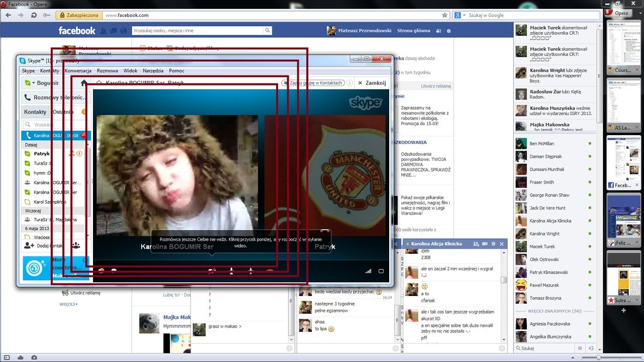Image resolution: width=644 pixels, height=362 pixels.
Task: Click Utwórz reklamę above the Facebook ads
Action: (436, 86)
